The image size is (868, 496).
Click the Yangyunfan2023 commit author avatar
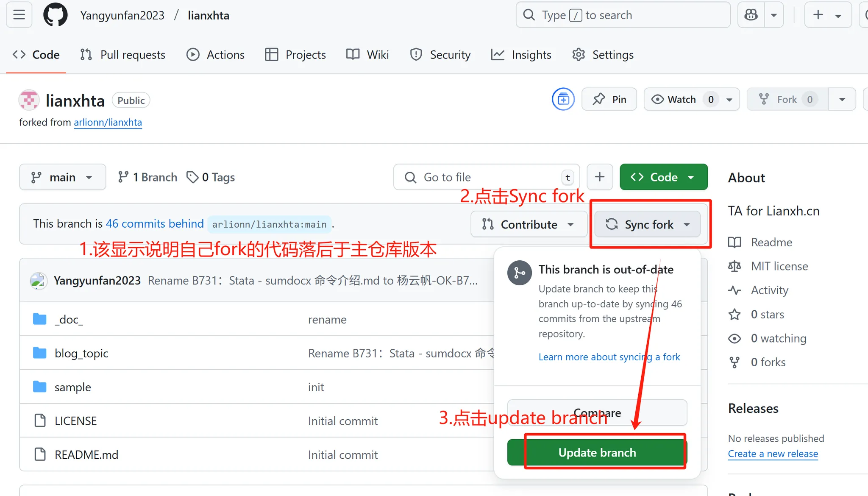coord(39,281)
